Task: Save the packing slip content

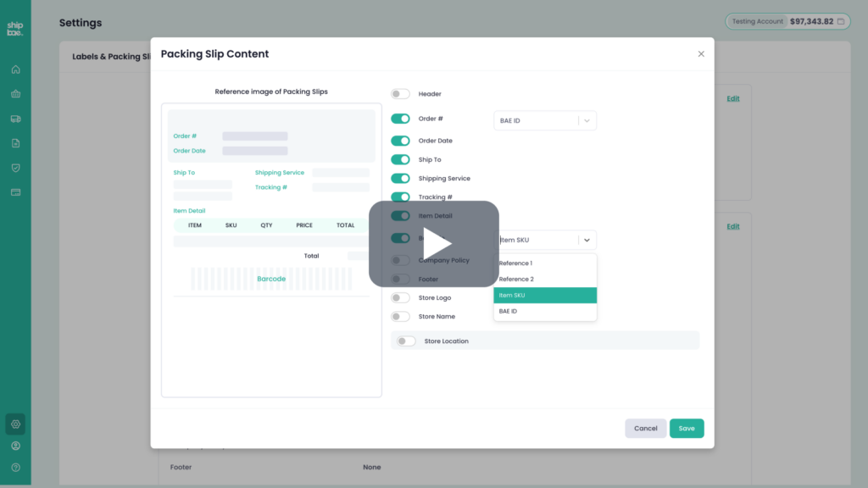Action: pyautogui.click(x=686, y=429)
